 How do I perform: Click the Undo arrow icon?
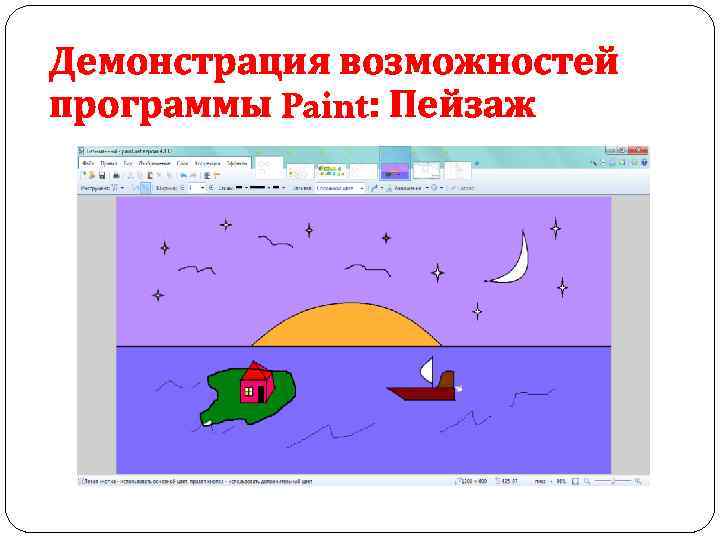click(183, 175)
